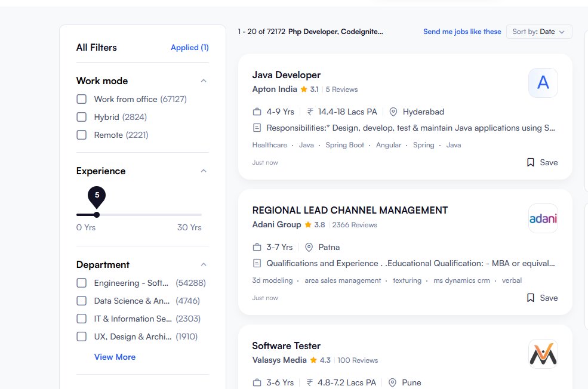
Task: Check the Remote work mode filter
Action: [81, 135]
